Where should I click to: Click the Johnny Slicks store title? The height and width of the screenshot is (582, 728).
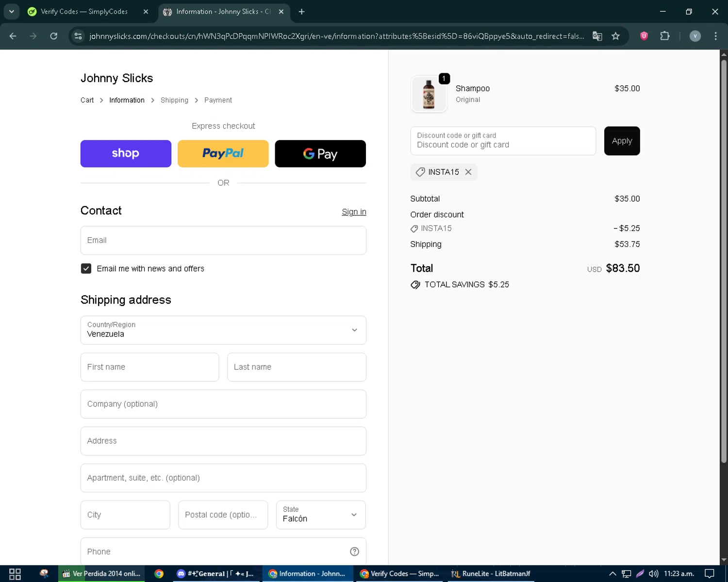point(116,78)
